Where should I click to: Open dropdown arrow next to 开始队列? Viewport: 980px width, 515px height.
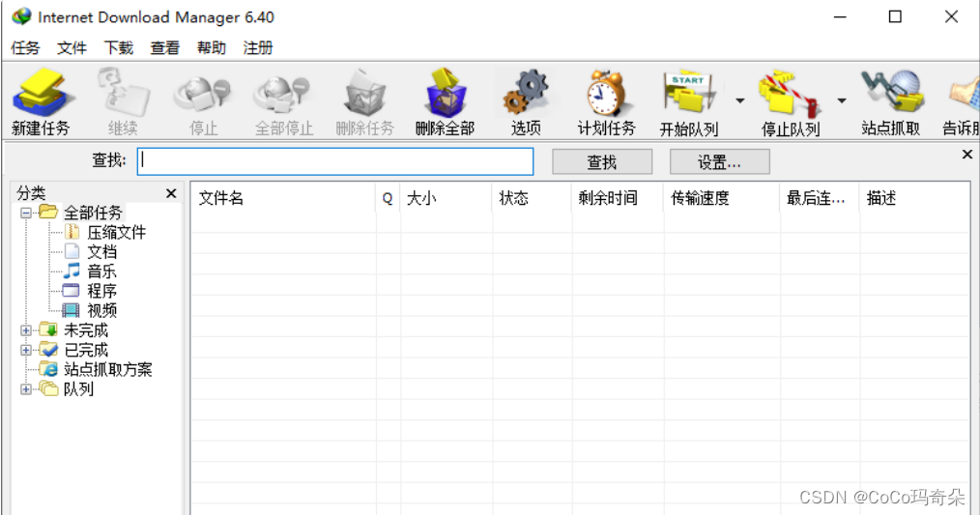(x=740, y=100)
